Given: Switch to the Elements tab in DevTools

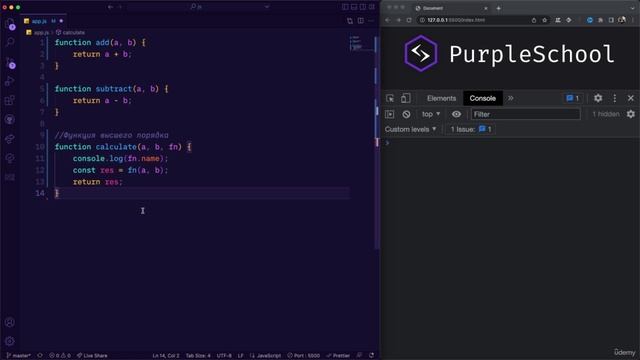Looking at the screenshot, I should (441, 98).
